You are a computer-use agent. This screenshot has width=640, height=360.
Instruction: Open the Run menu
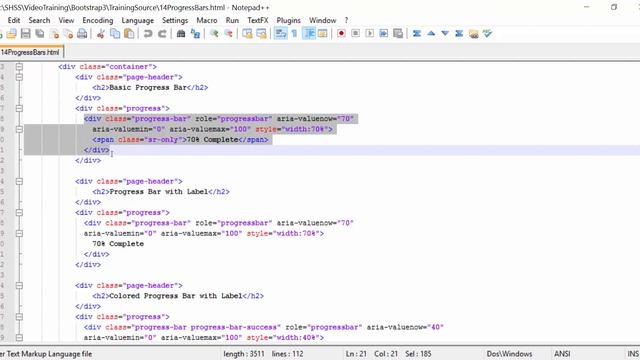(x=232, y=20)
